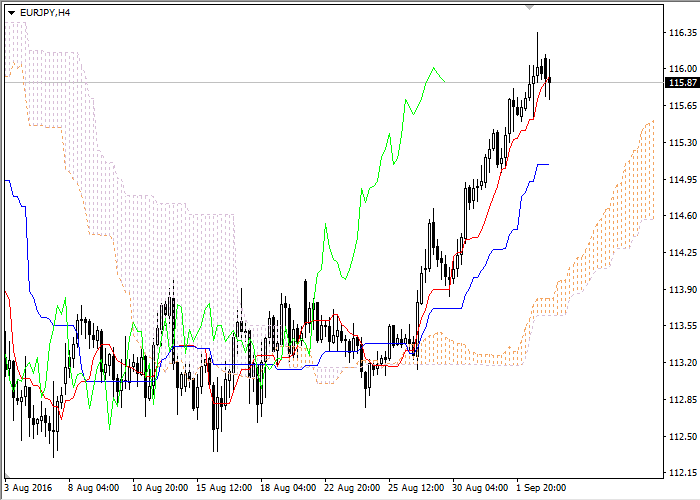Click the 10 Aug 20:00 time label
The width and height of the screenshot is (700, 500).
(160, 488)
